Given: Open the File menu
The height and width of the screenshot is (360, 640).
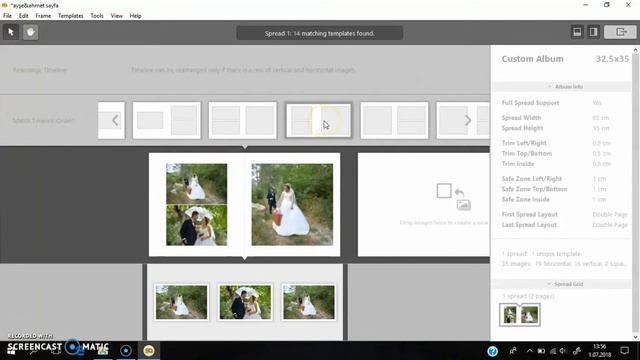Looking at the screenshot, I should 7,16.
